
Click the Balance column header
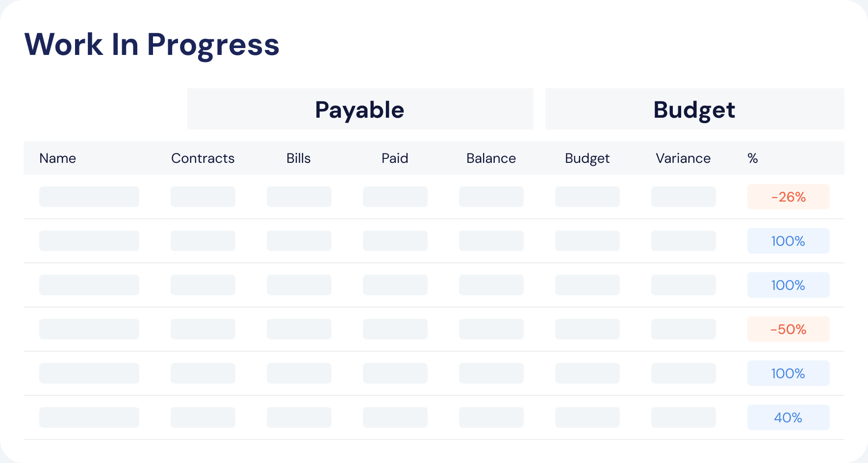pyautogui.click(x=491, y=158)
